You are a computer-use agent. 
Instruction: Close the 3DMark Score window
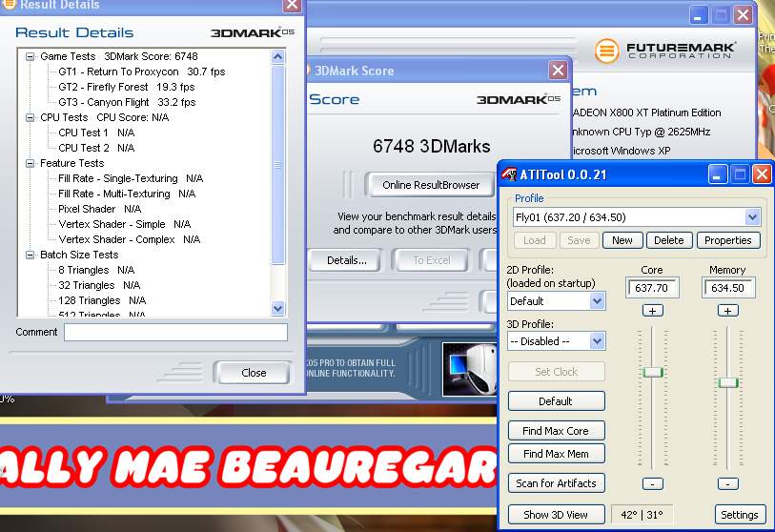tap(558, 71)
